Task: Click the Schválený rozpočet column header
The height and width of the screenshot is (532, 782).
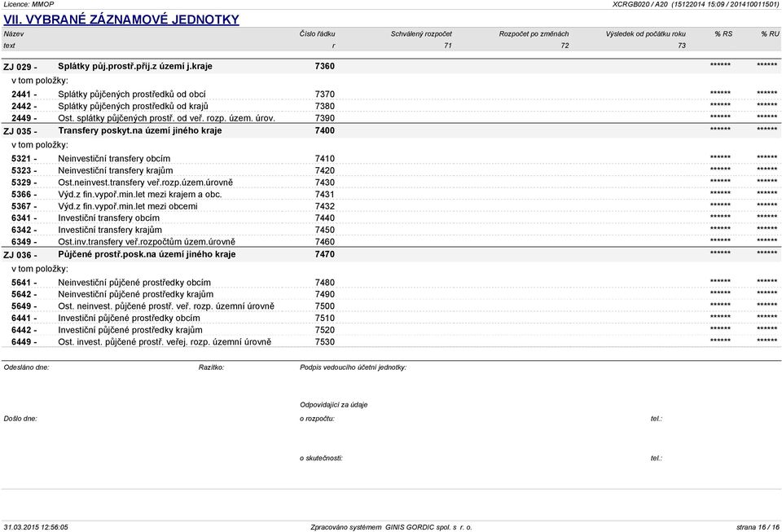Action: point(421,34)
